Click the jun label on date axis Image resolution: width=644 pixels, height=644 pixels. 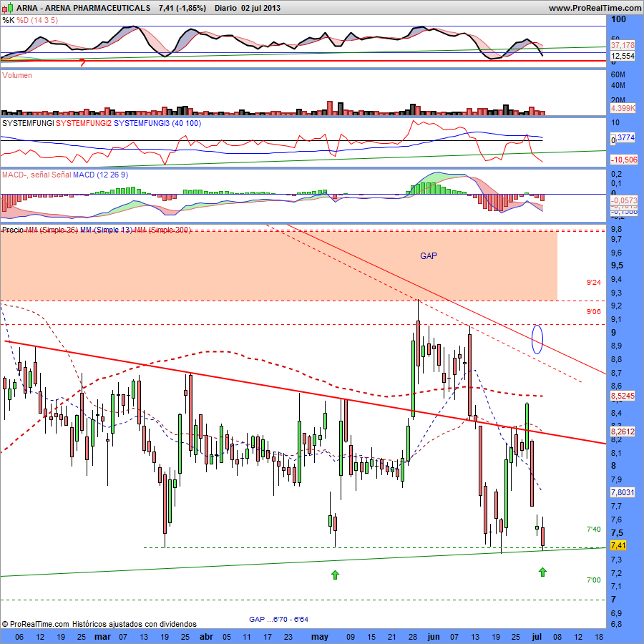pyautogui.click(x=434, y=637)
